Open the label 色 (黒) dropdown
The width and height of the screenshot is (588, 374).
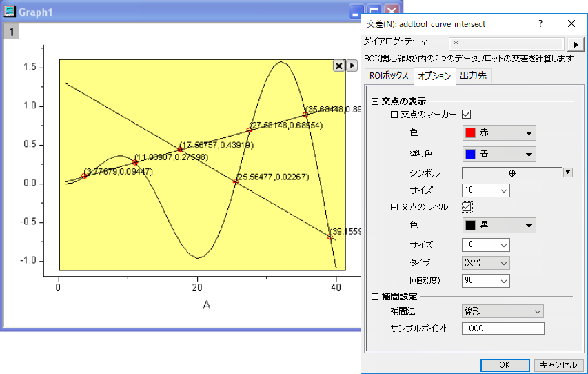tap(499, 226)
